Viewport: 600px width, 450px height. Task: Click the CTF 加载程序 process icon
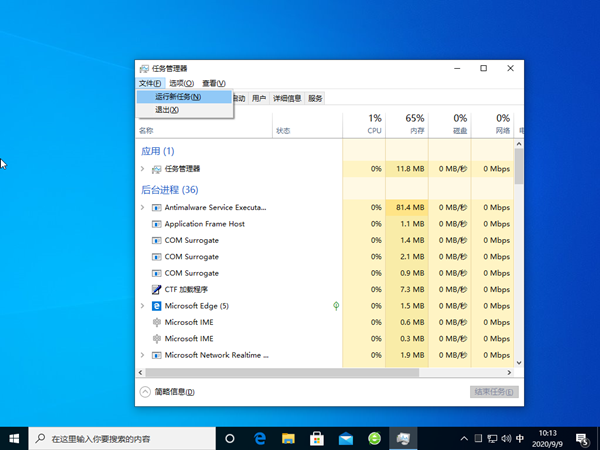[156, 289]
